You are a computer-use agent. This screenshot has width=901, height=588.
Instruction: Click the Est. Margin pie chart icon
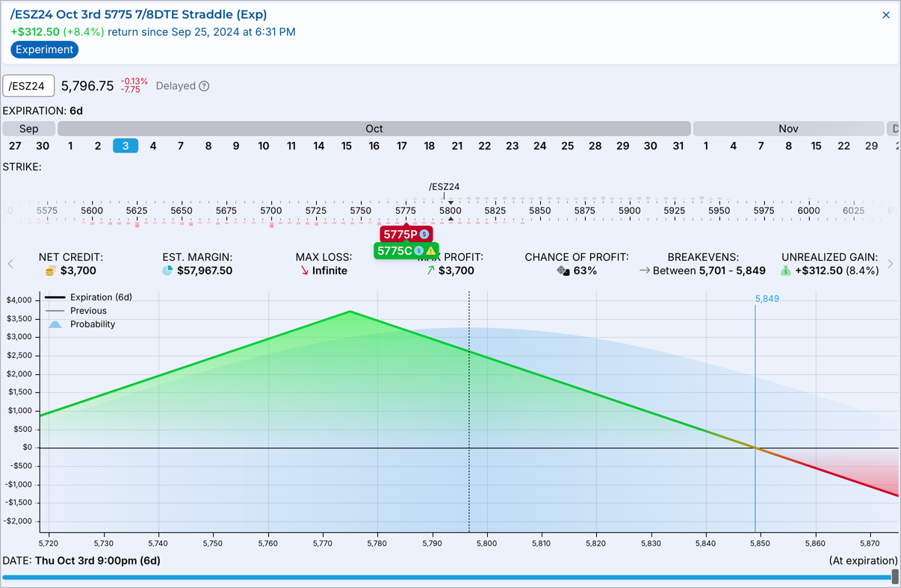(167, 270)
